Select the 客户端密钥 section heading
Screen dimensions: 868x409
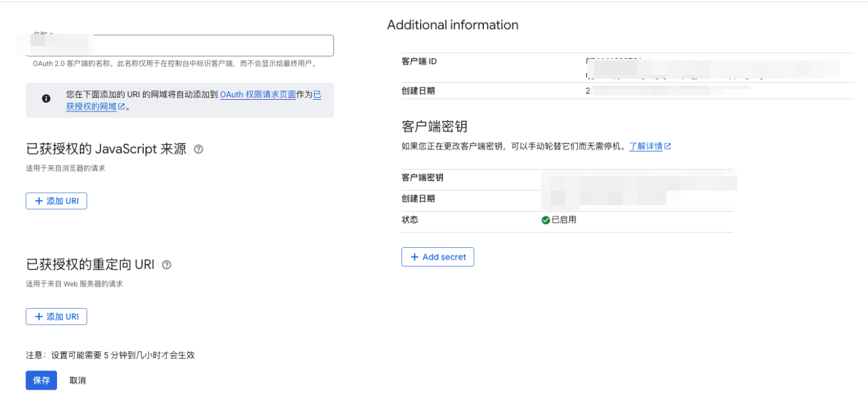(x=434, y=126)
